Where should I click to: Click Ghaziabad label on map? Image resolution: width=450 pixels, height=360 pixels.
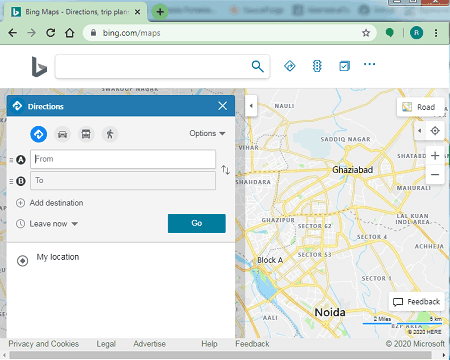pos(352,170)
